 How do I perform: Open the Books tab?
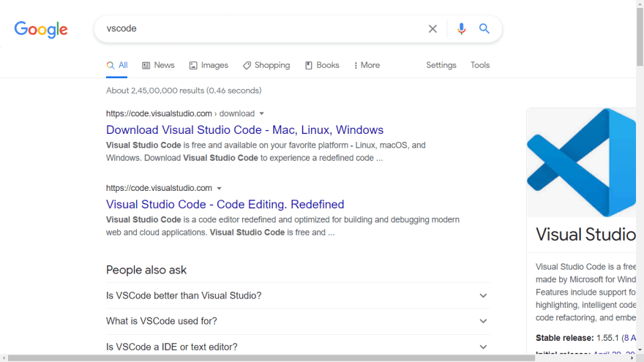(322, 65)
